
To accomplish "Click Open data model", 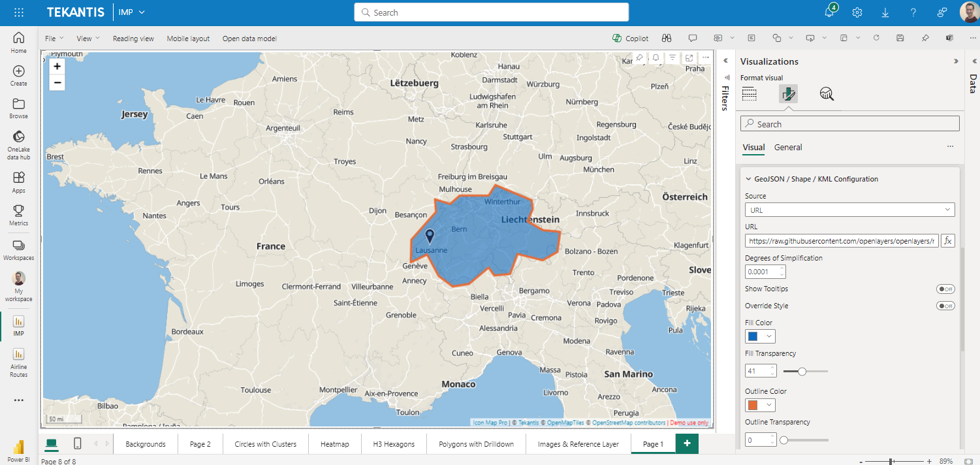I will pyautogui.click(x=249, y=39).
